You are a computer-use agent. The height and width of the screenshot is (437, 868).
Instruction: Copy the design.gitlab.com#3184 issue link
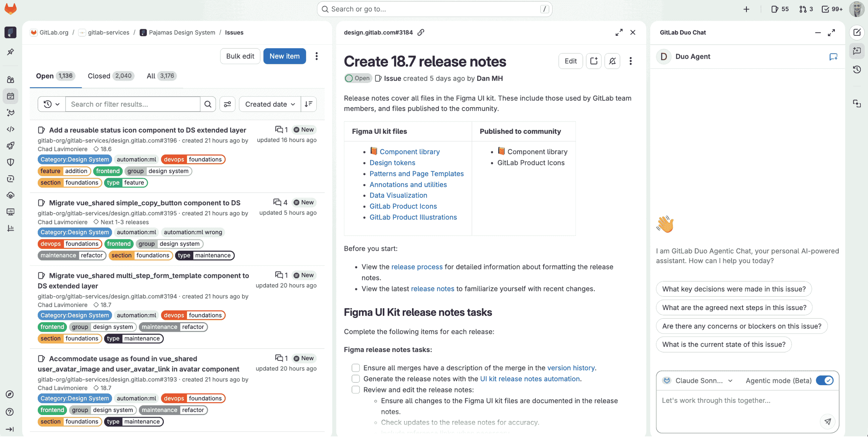421,32
